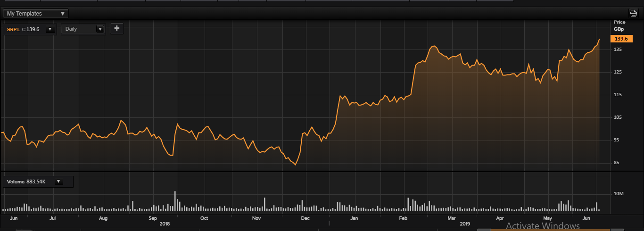Expand the Volume 883.54K options arrow

pos(59,181)
